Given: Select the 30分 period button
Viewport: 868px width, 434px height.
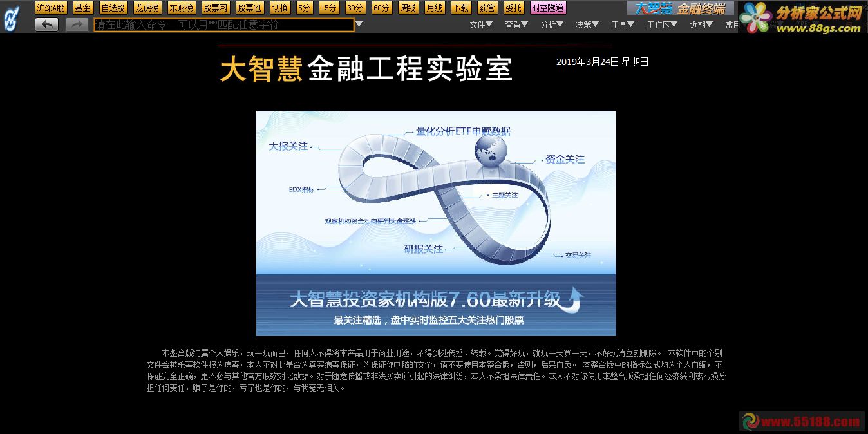Looking at the screenshot, I should [x=355, y=8].
